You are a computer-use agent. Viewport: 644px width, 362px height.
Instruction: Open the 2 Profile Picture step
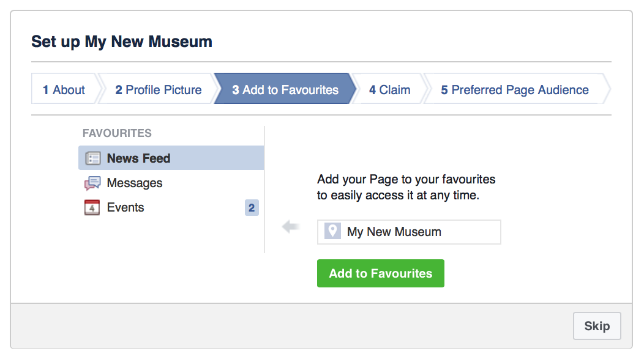click(159, 89)
